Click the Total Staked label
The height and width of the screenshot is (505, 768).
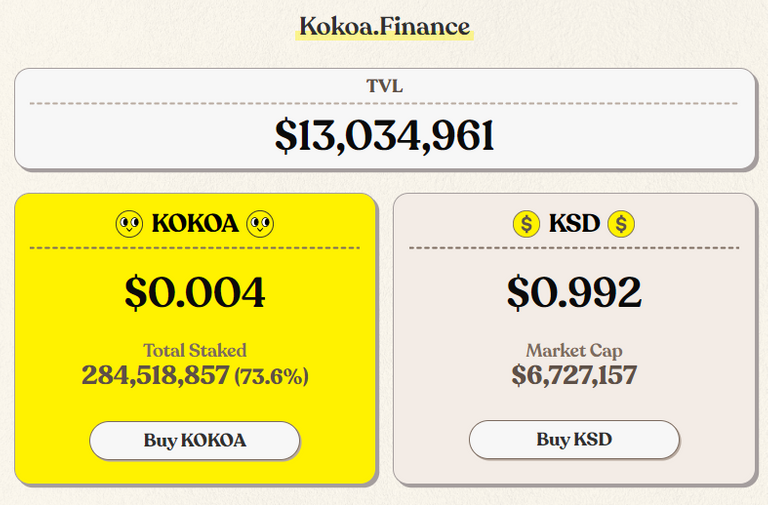tap(194, 350)
